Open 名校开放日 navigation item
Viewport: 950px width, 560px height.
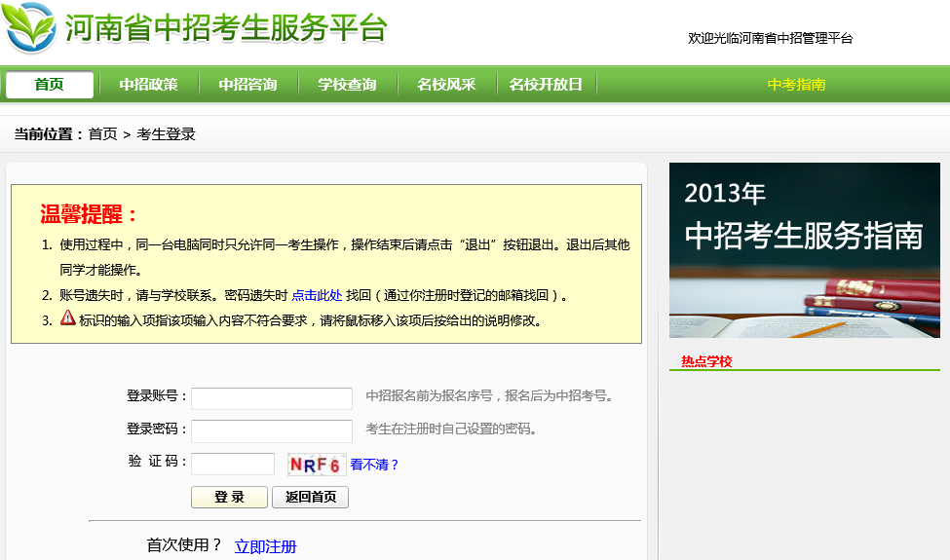(546, 85)
